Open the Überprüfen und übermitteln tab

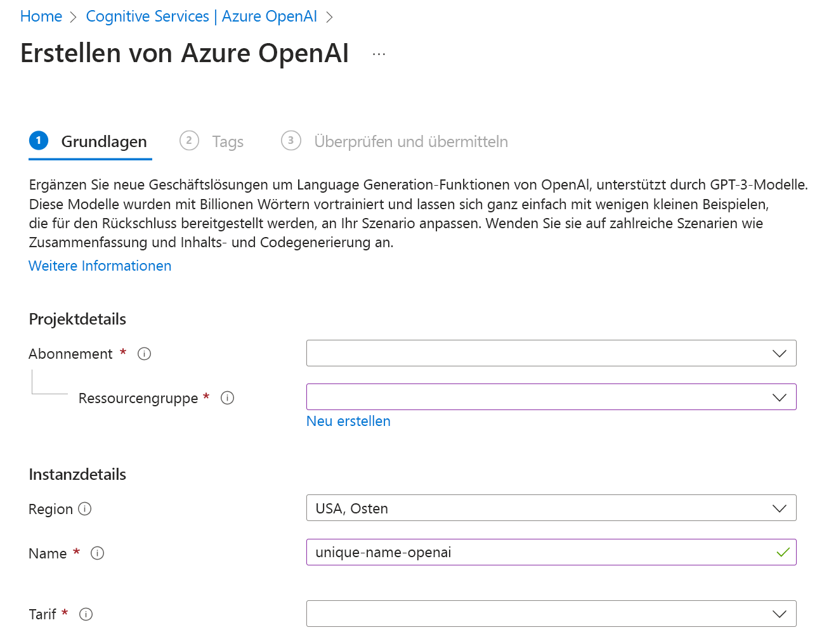coord(395,141)
